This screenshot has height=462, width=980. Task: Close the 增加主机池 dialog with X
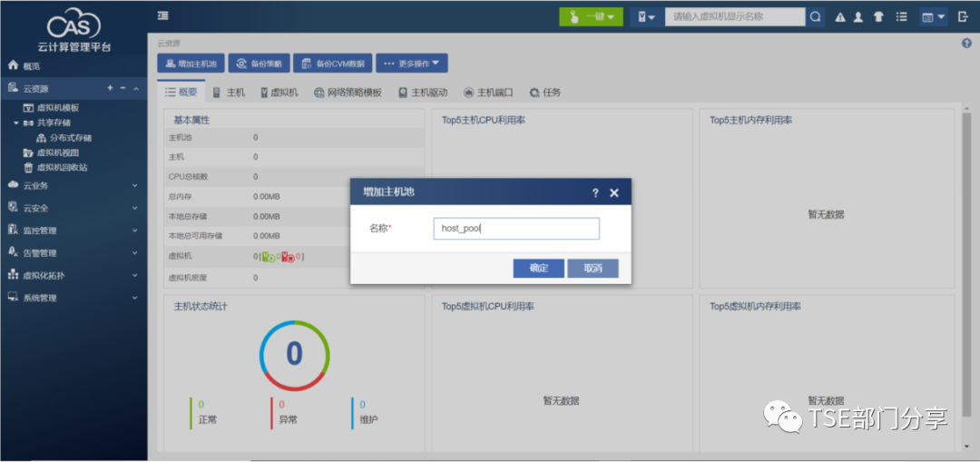pos(613,193)
